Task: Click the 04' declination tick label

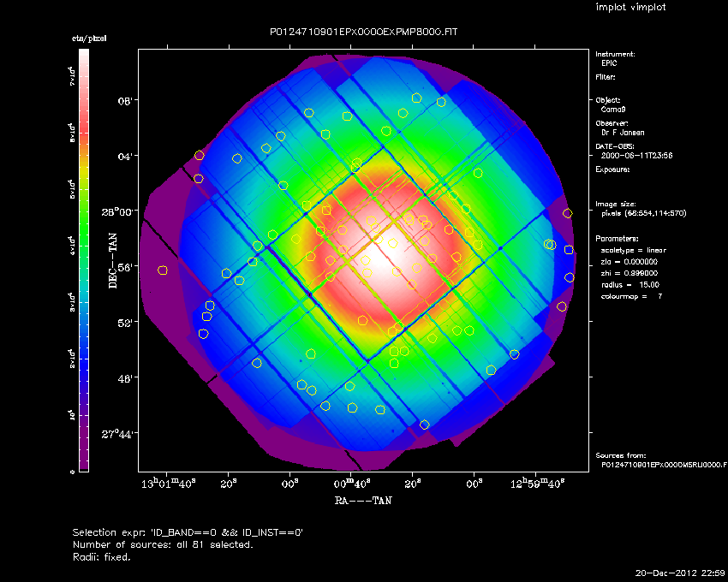Action: pos(125,156)
